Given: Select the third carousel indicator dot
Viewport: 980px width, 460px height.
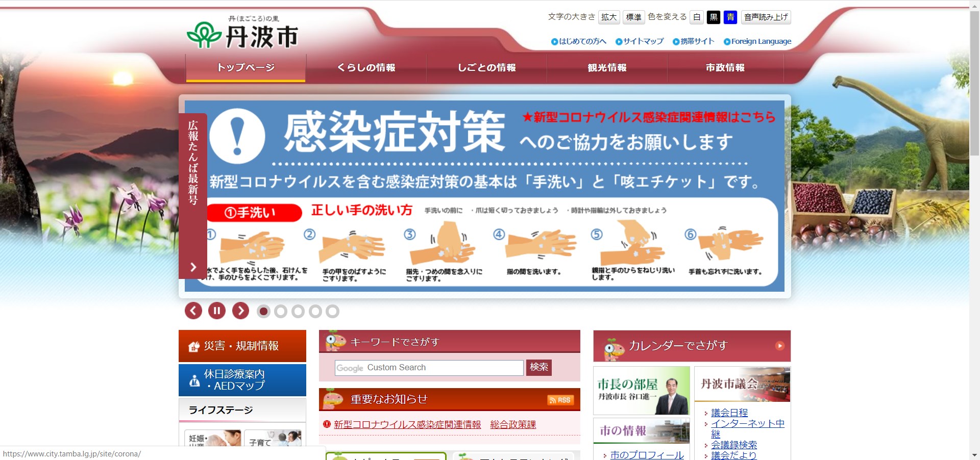Looking at the screenshot, I should pyautogui.click(x=299, y=312).
